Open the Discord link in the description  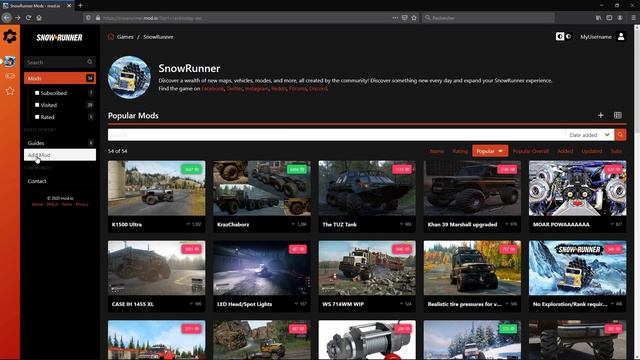[318, 89]
